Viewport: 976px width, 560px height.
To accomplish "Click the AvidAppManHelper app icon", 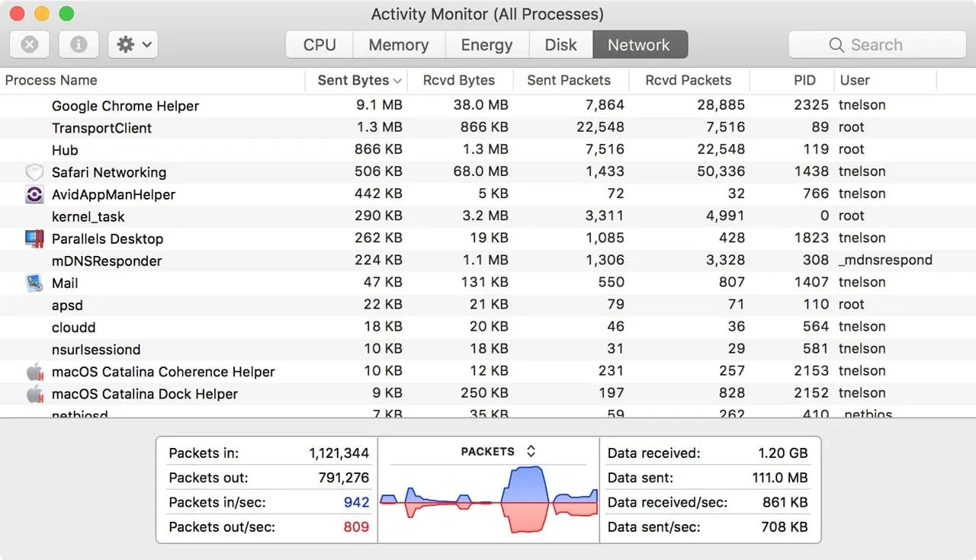I will click(x=34, y=194).
